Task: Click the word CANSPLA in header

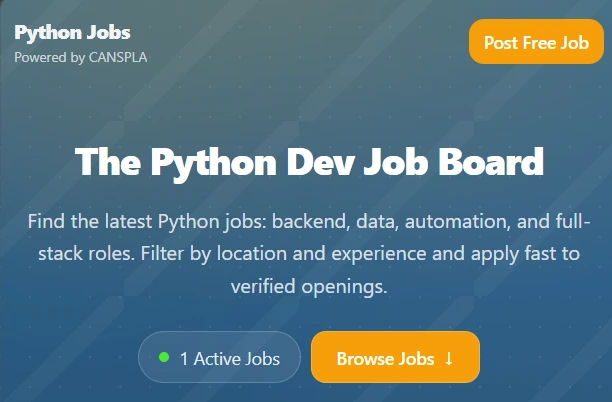Action: click(x=118, y=57)
